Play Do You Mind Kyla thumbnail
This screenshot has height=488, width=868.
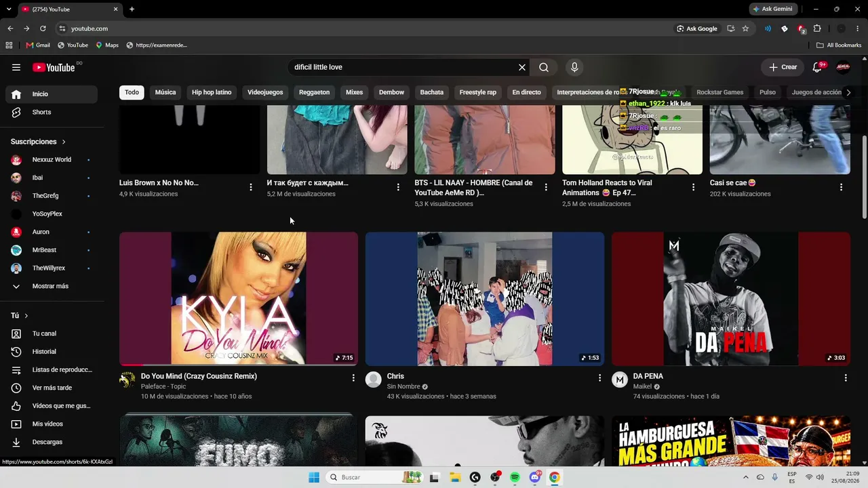[239, 299]
